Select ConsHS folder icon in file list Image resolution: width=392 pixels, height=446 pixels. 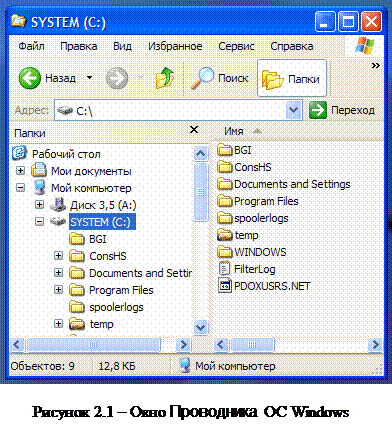[225, 167]
